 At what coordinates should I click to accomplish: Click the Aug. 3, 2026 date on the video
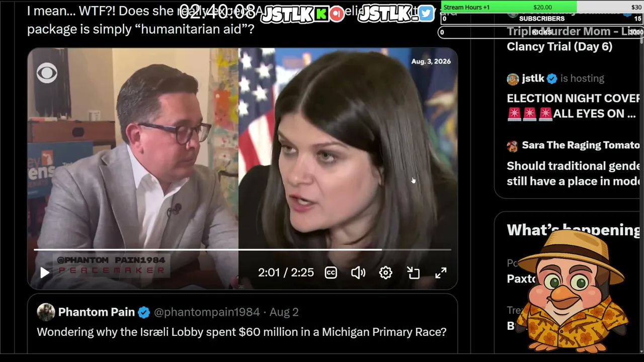431,61
